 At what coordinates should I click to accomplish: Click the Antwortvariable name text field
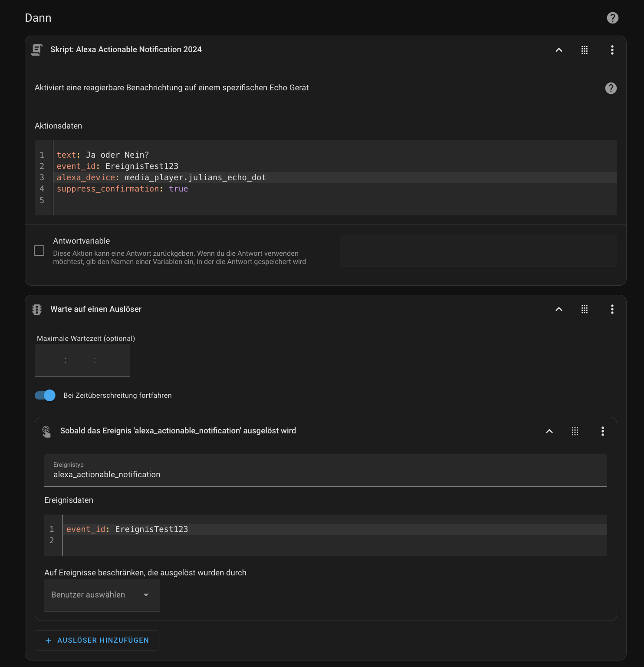[478, 251]
